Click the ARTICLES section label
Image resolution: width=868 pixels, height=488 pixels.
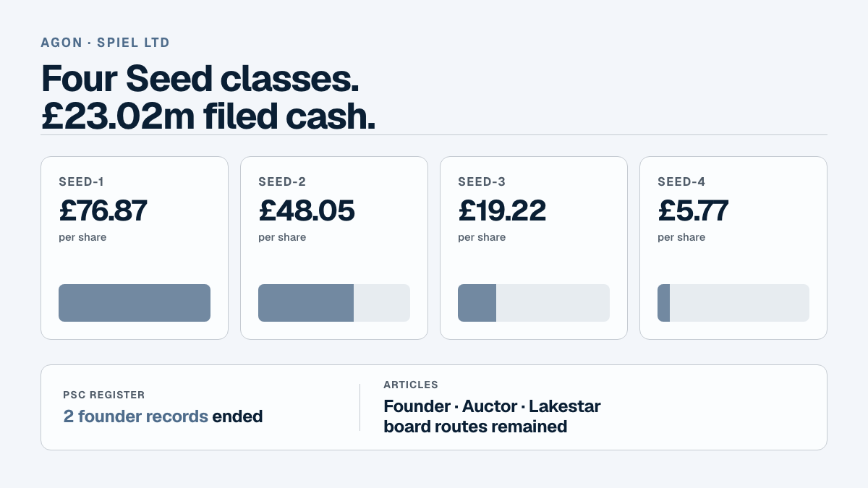[x=411, y=385]
